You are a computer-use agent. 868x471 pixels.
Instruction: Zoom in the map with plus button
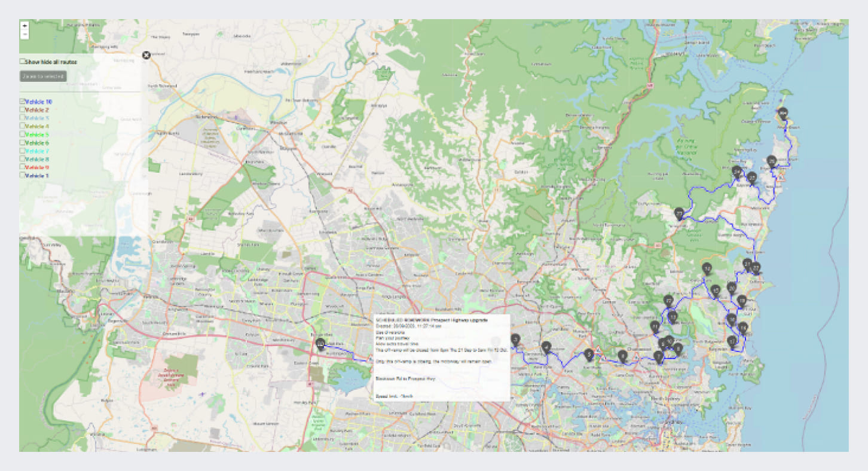pyautogui.click(x=25, y=26)
